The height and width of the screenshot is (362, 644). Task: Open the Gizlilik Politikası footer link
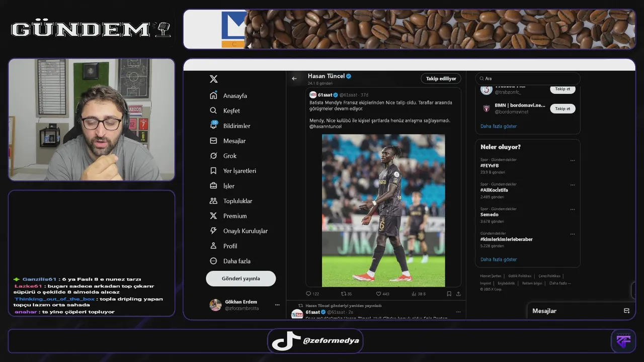click(x=520, y=276)
